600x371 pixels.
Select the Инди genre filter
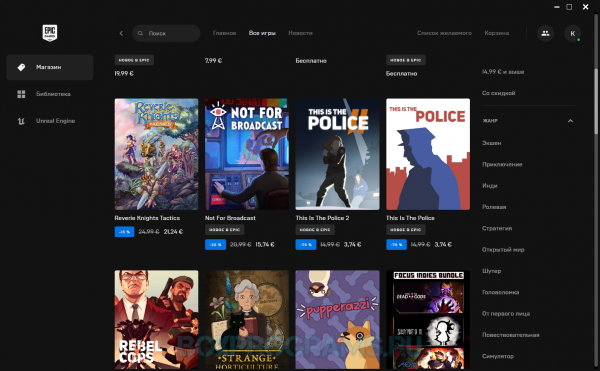(489, 186)
